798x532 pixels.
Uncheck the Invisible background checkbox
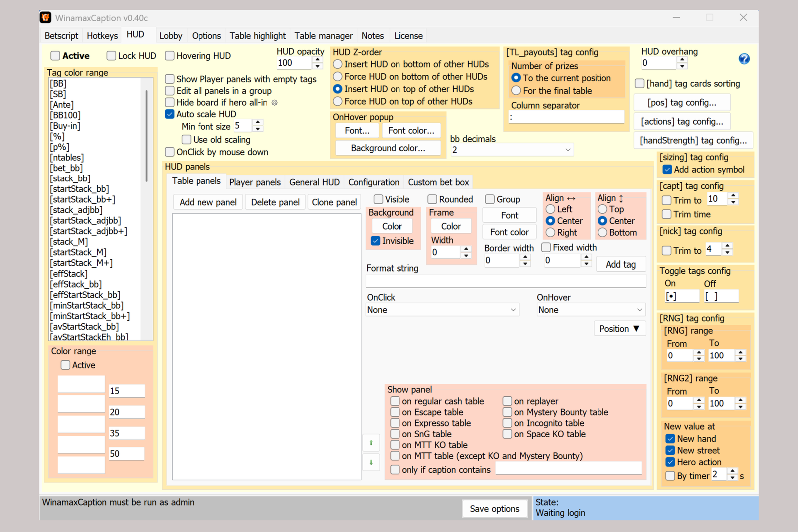tap(376, 241)
